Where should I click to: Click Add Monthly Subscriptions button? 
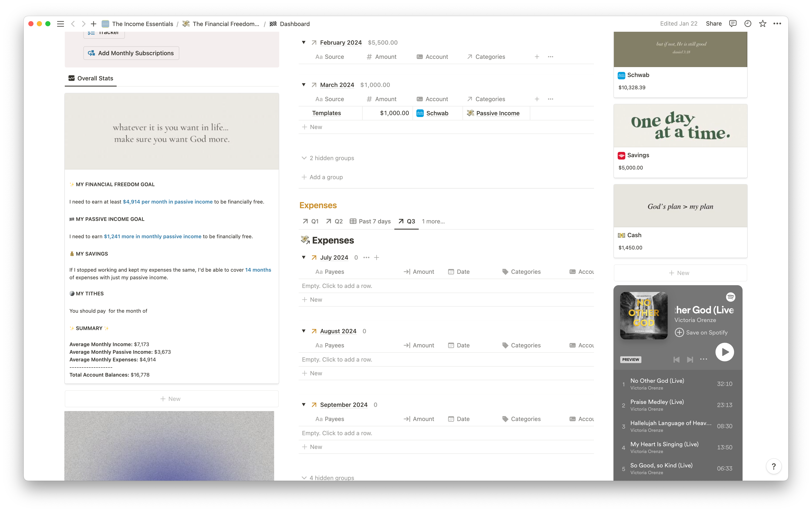[x=131, y=53]
